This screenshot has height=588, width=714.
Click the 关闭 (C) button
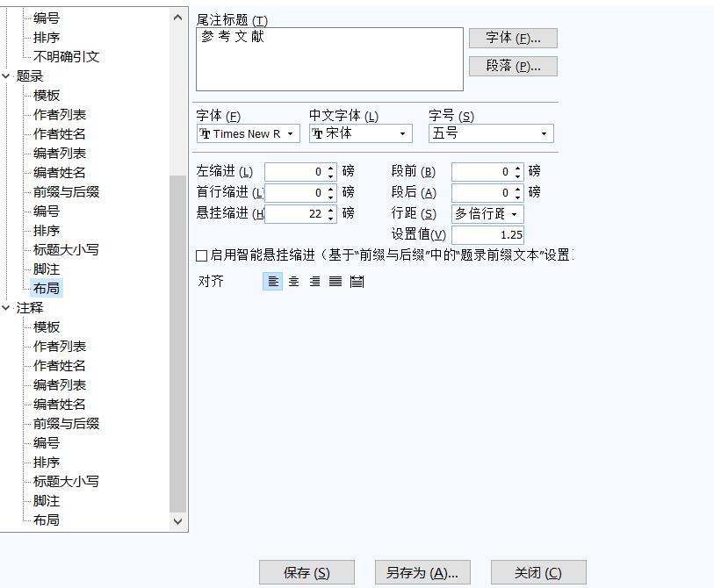(x=538, y=572)
